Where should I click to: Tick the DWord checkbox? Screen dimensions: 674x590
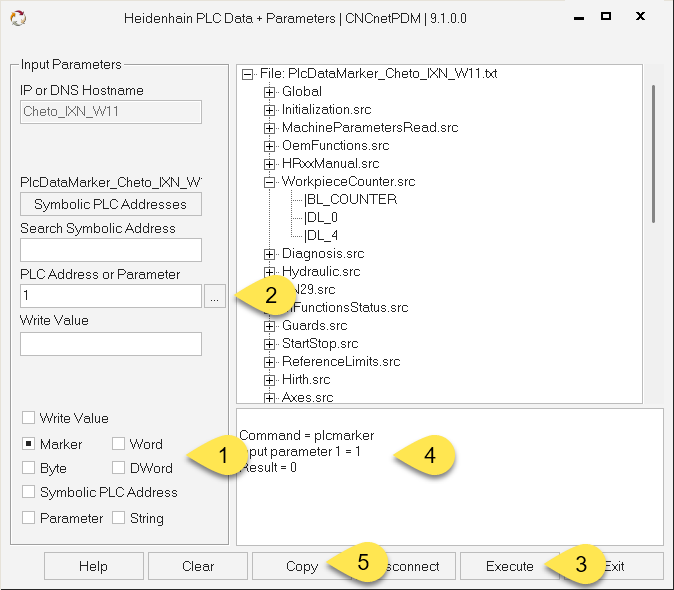tap(118, 468)
